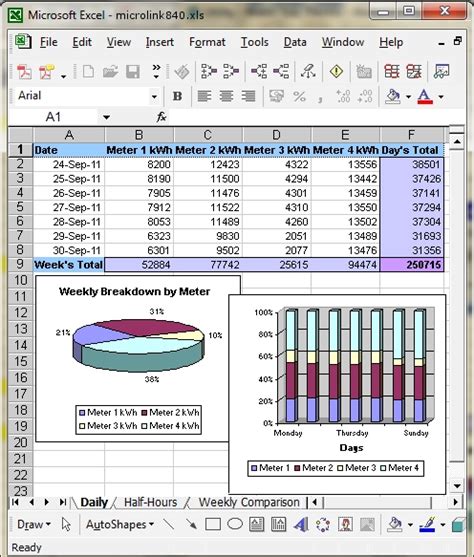474x557 pixels.
Task: Click the Convert to Adobe PDF icon
Action: (24, 72)
